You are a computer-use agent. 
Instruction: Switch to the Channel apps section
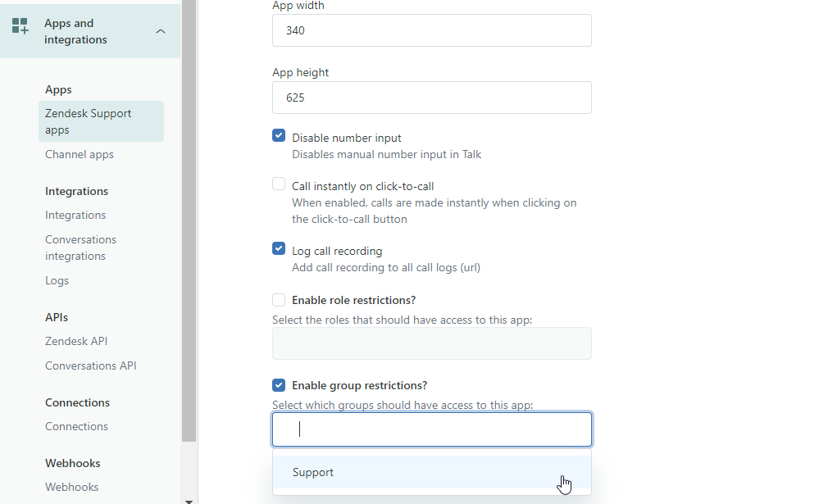coord(79,154)
